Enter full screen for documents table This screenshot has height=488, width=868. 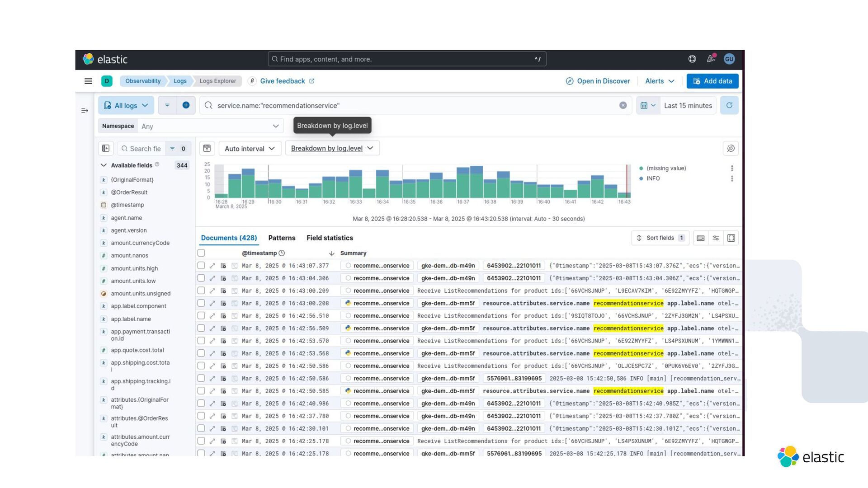pos(731,238)
